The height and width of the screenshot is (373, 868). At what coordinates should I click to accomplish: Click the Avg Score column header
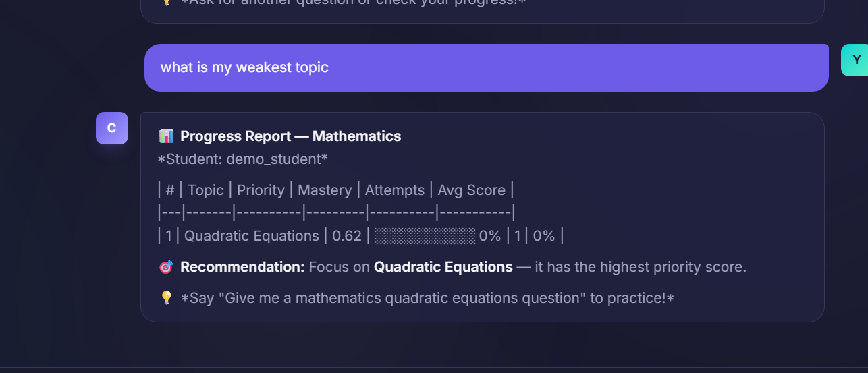(x=471, y=190)
